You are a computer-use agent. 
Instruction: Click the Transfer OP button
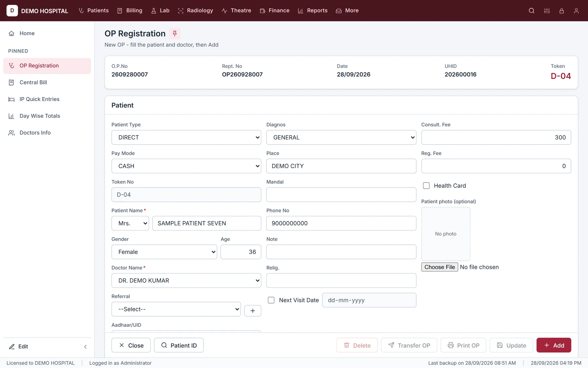(x=409, y=345)
